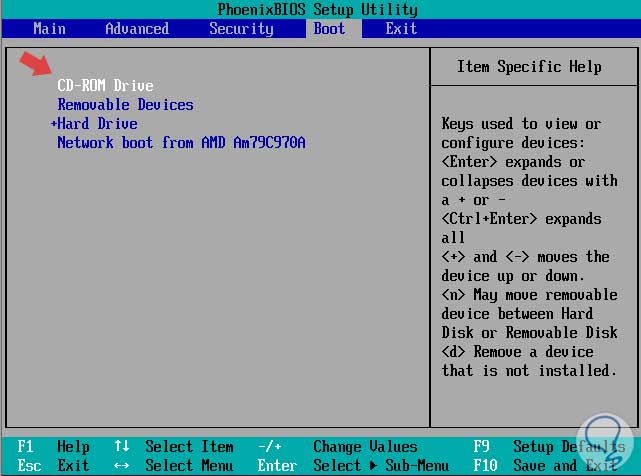Click help line 'device between Hard'
641x476 pixels.
[x=517, y=314]
